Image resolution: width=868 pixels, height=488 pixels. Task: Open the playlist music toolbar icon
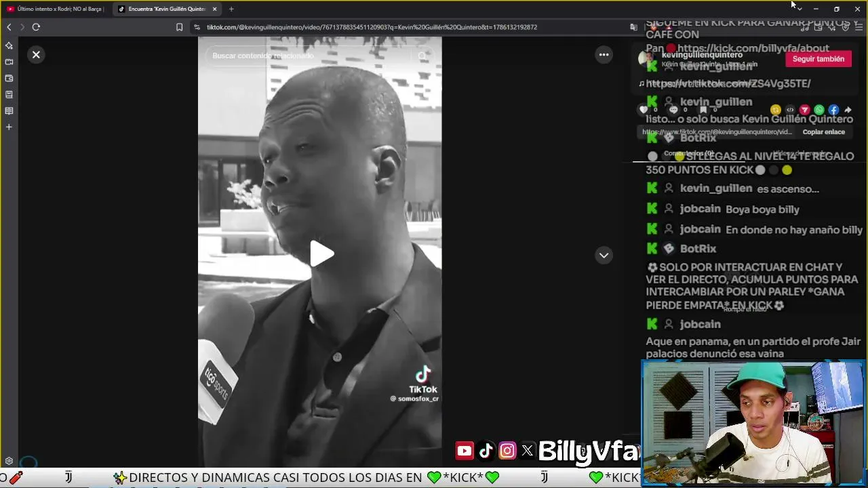pyautogui.click(x=805, y=27)
